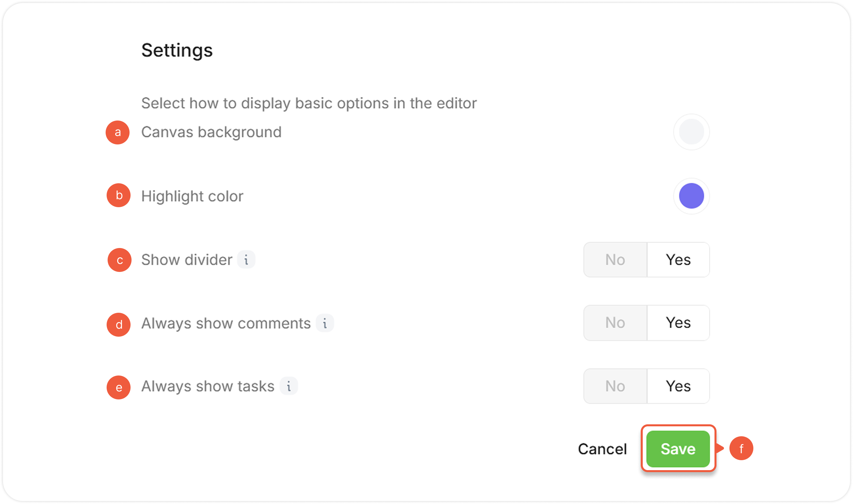853x504 pixels.
Task: Click info icon beside Show divider
Action: (246, 260)
